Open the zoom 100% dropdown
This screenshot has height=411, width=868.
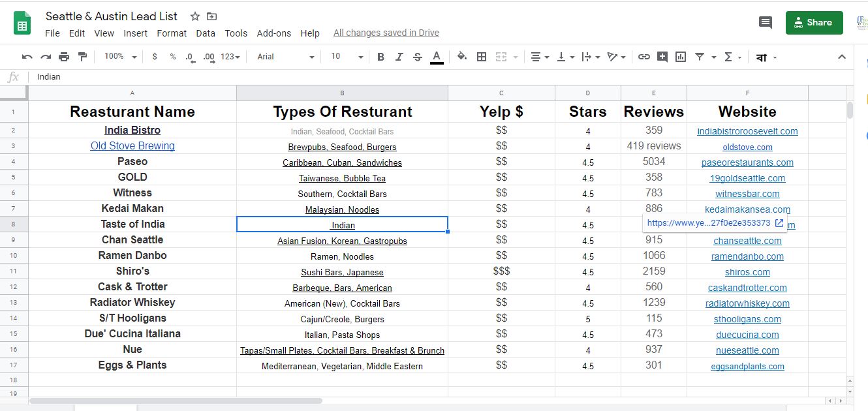click(x=120, y=57)
